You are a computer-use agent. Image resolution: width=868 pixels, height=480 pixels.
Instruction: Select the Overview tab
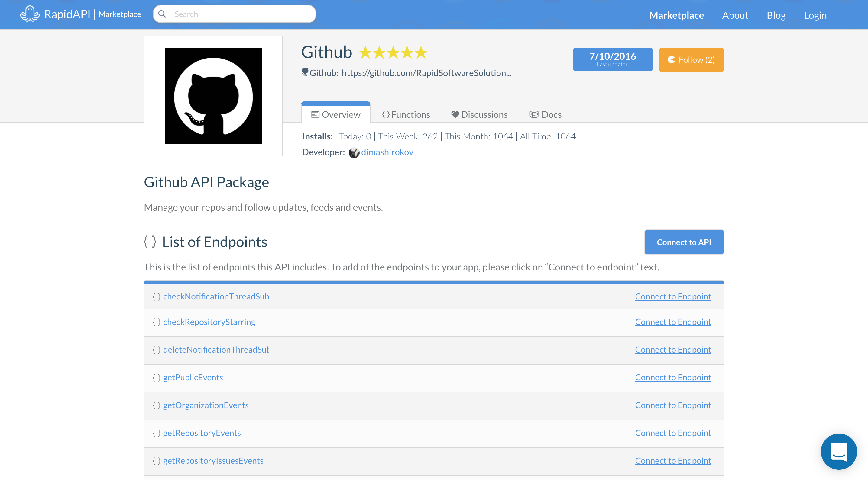335,114
